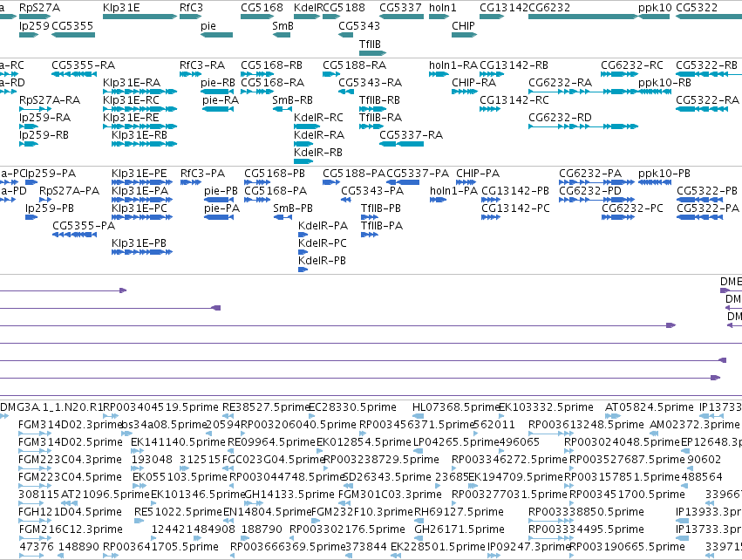
Task: Open EST label AT05824.5prime
Action: pyautogui.click(x=649, y=407)
